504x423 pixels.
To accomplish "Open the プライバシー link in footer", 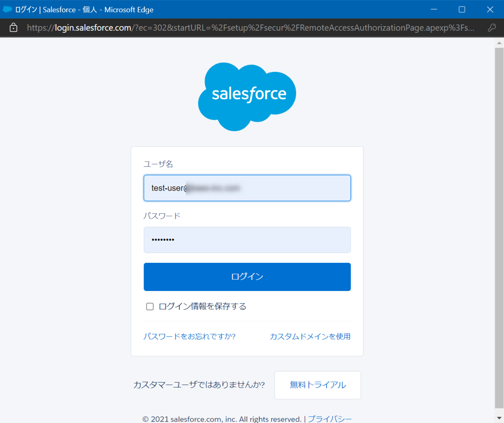I will 330,419.
